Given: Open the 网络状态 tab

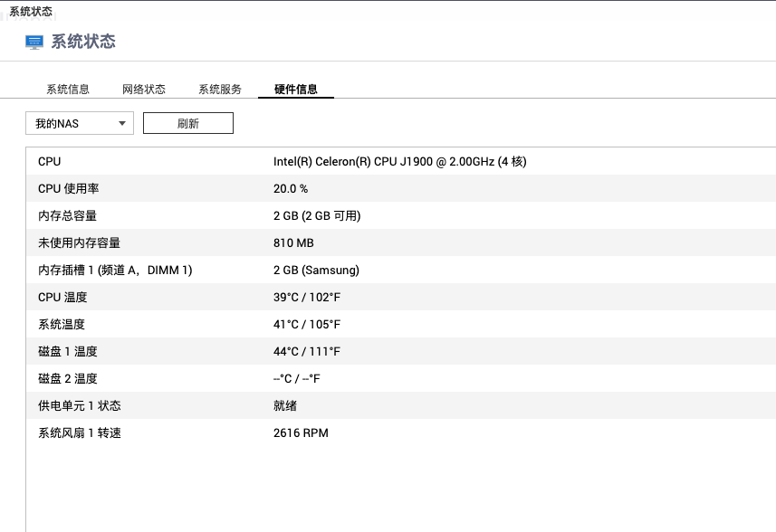Looking at the screenshot, I should tap(144, 89).
